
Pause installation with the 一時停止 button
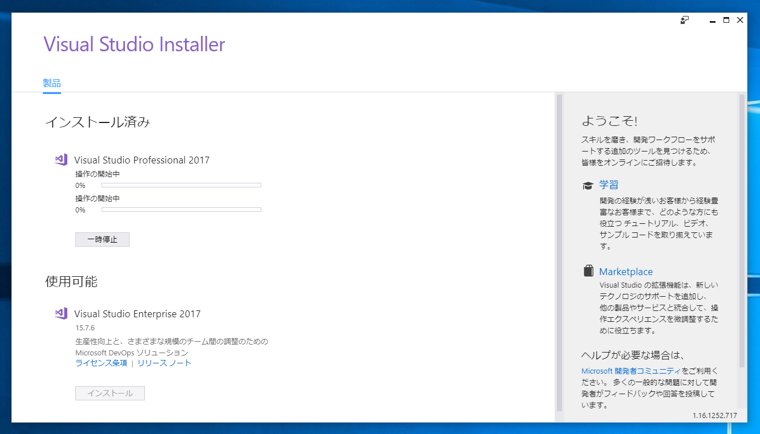pos(102,239)
